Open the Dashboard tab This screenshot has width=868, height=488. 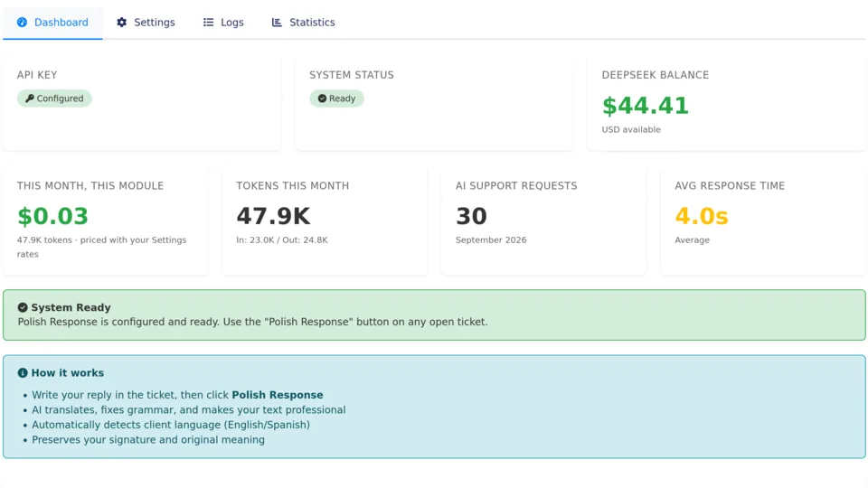[x=52, y=22]
